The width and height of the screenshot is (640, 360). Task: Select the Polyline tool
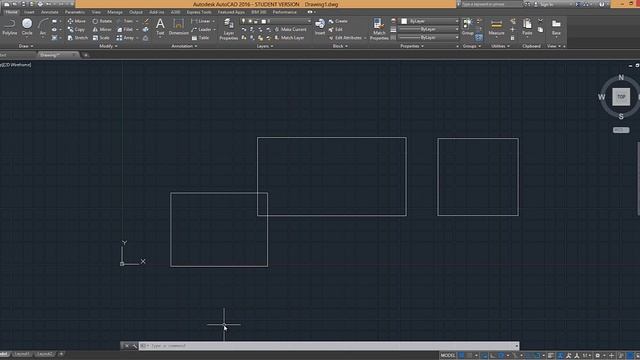pos(9,27)
